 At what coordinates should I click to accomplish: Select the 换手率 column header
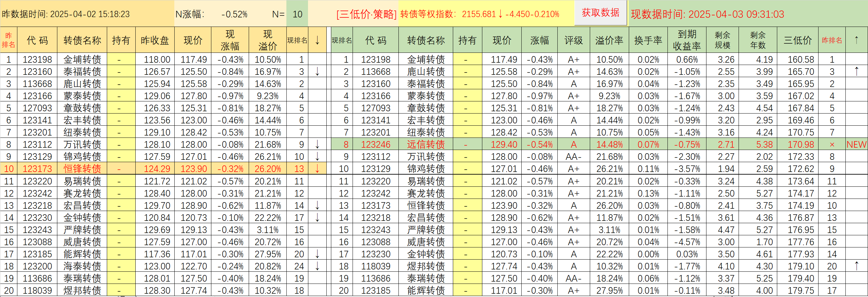pyautogui.click(x=648, y=40)
